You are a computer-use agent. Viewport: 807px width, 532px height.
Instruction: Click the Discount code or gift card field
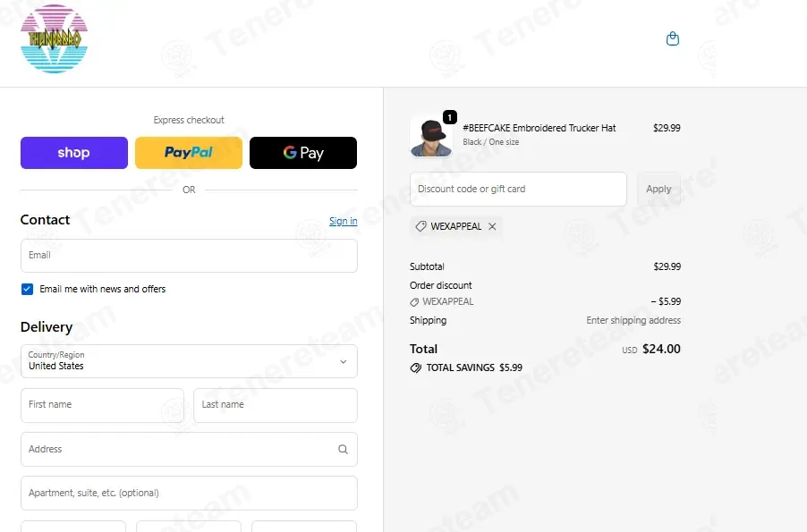[518, 189]
